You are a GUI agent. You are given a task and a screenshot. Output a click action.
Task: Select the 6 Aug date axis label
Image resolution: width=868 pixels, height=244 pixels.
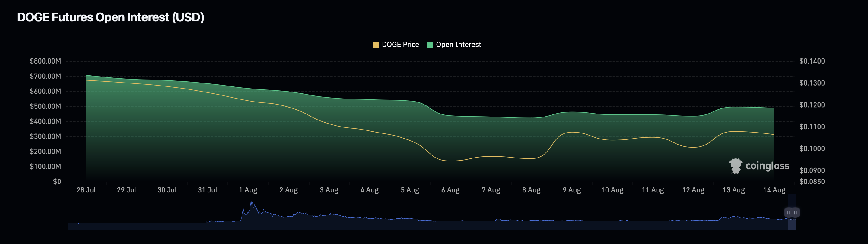click(x=450, y=190)
